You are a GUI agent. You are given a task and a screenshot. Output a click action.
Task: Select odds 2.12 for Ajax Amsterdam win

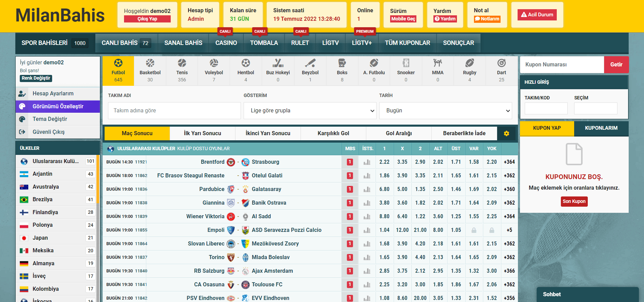[x=420, y=271]
